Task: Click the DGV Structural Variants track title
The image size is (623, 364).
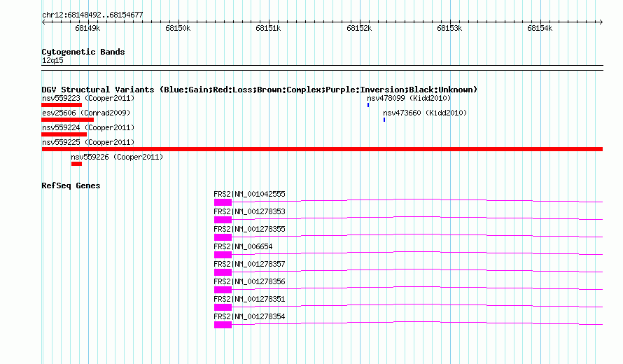Action: click(x=259, y=90)
